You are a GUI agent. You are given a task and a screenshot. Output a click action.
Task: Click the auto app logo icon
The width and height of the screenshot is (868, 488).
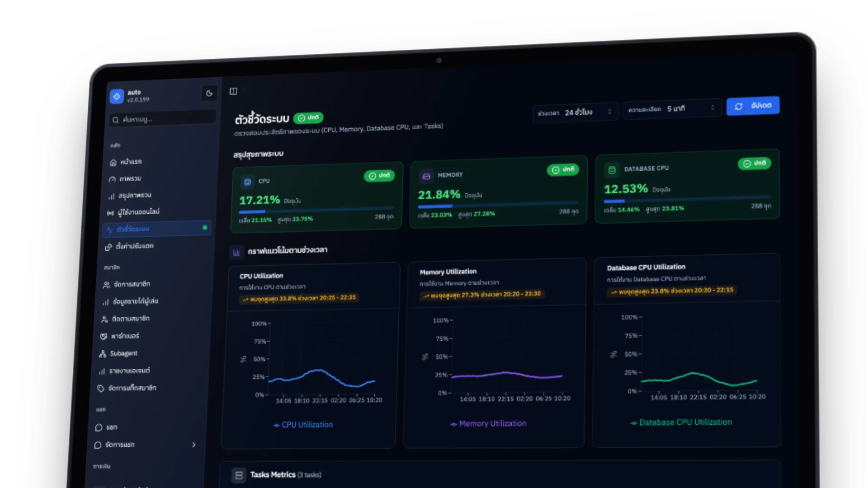click(117, 96)
